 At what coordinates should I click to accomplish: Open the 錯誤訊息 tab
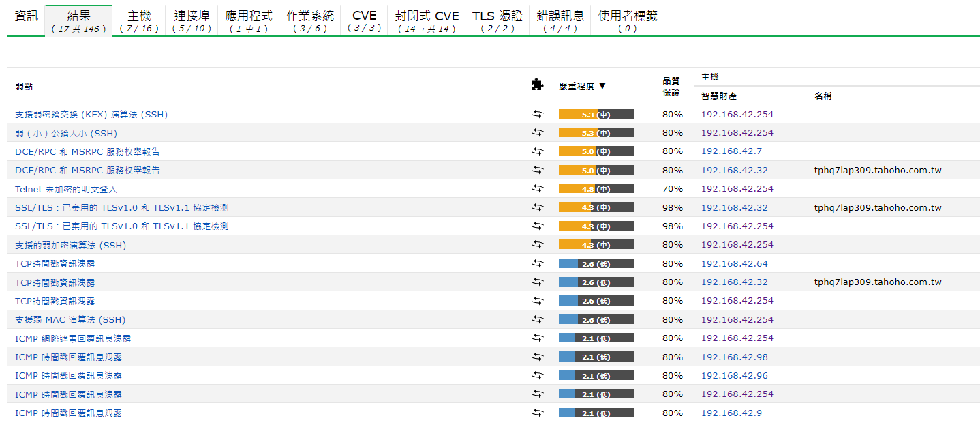pyautogui.click(x=560, y=21)
